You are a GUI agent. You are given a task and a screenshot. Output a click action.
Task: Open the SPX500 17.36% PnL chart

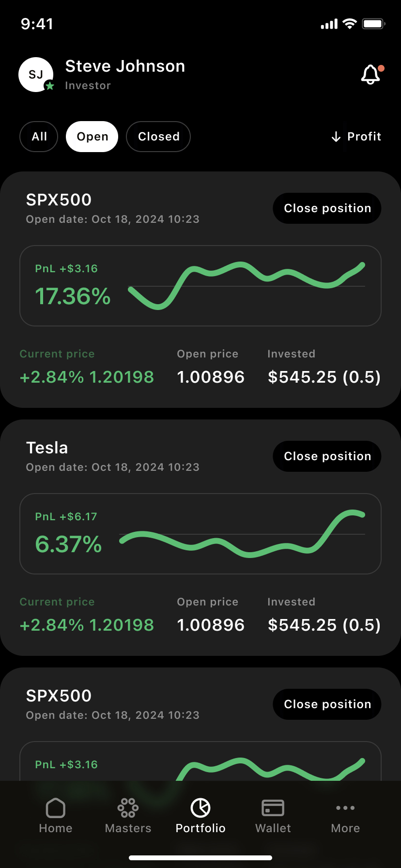(200, 286)
